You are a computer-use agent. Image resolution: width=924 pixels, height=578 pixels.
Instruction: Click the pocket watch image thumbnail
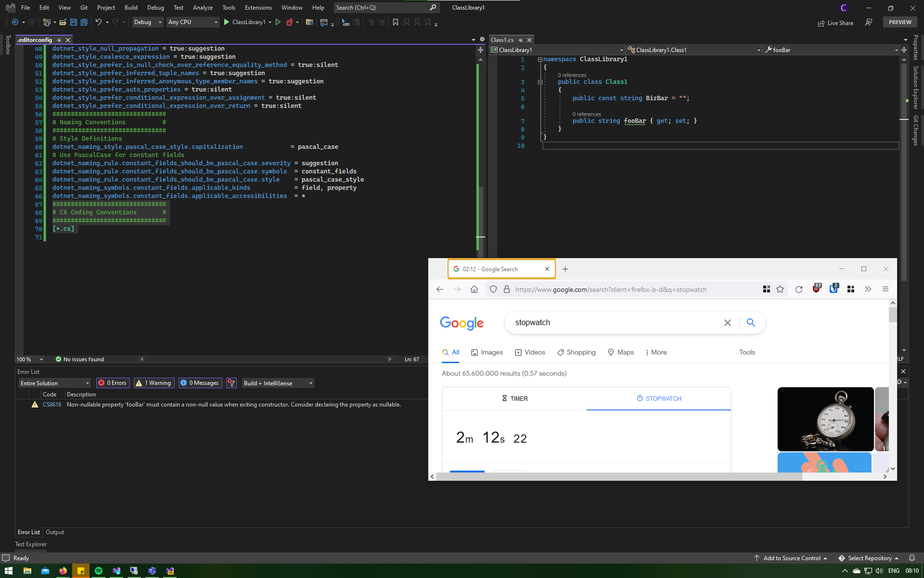tap(825, 419)
